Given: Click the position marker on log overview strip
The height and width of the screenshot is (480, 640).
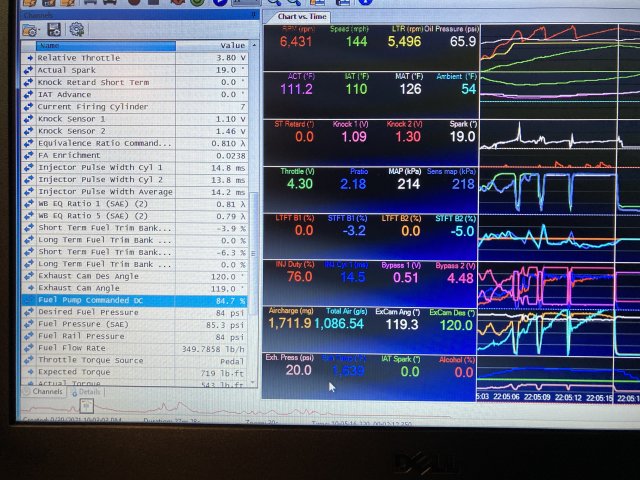Looking at the screenshot, I should pos(86,406).
